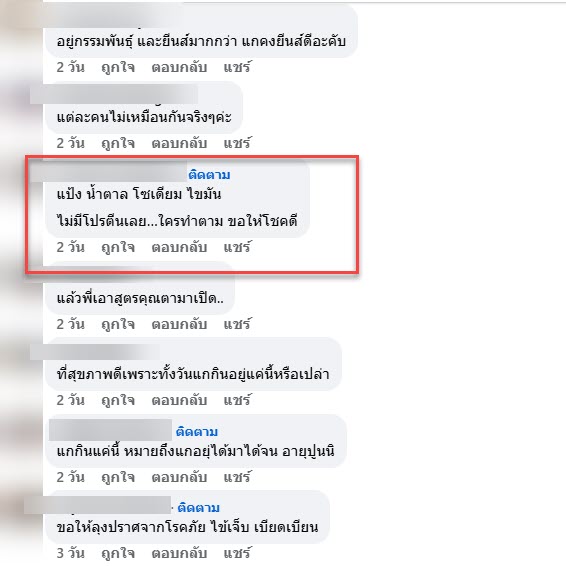The height and width of the screenshot is (566, 566).
Task: Click ติดตาม beside the แป้ง น้ำตาล comment author
Action: (209, 175)
